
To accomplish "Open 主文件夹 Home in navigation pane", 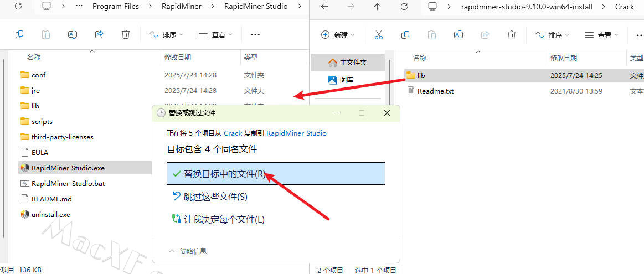I will tap(347, 63).
